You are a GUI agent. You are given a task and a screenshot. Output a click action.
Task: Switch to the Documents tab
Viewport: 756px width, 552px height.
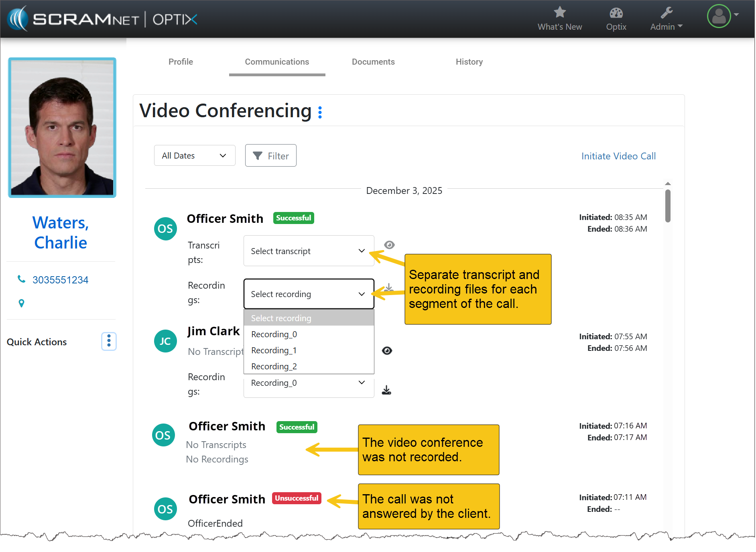(x=373, y=62)
